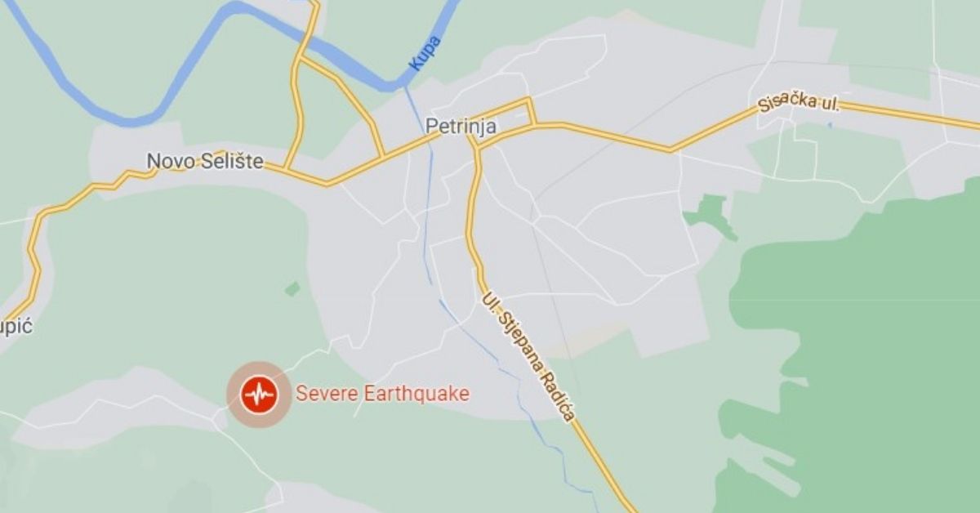Open the Severe Earthquake text label
This screenshot has width=980, height=513.
coord(382,394)
